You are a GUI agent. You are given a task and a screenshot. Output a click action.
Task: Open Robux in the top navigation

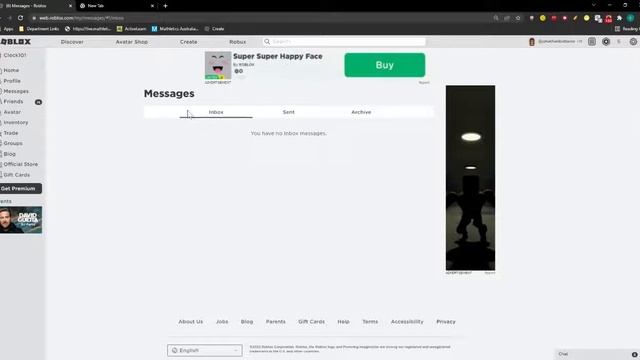(x=238, y=42)
